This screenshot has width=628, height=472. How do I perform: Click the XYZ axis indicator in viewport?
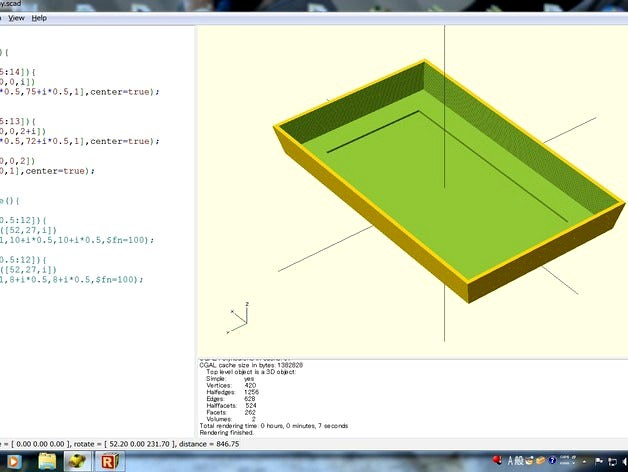tap(238, 318)
